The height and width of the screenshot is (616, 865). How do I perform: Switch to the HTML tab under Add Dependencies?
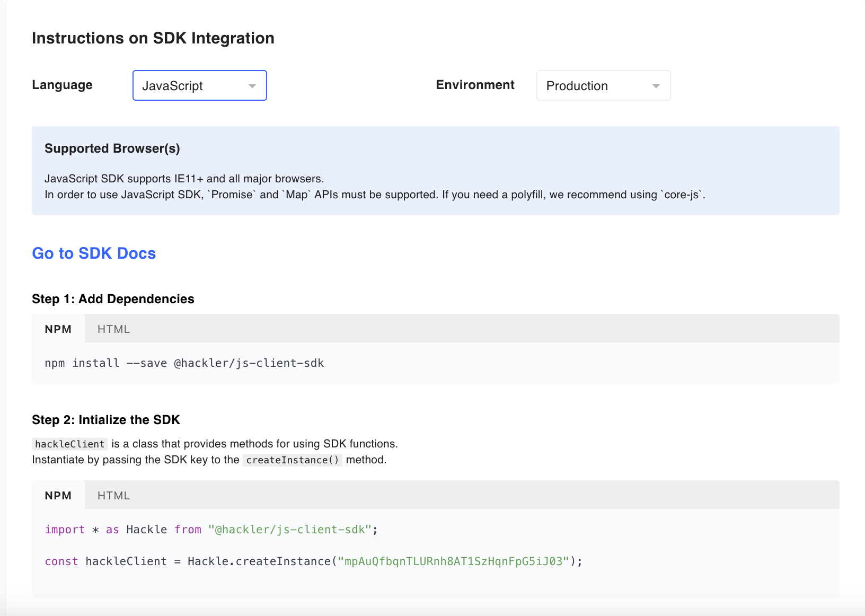click(113, 329)
